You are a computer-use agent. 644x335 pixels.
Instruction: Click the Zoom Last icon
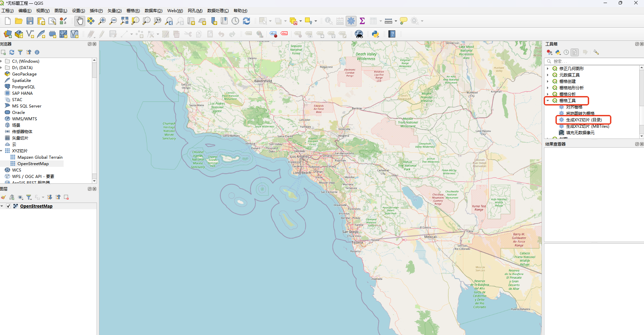[x=169, y=21]
